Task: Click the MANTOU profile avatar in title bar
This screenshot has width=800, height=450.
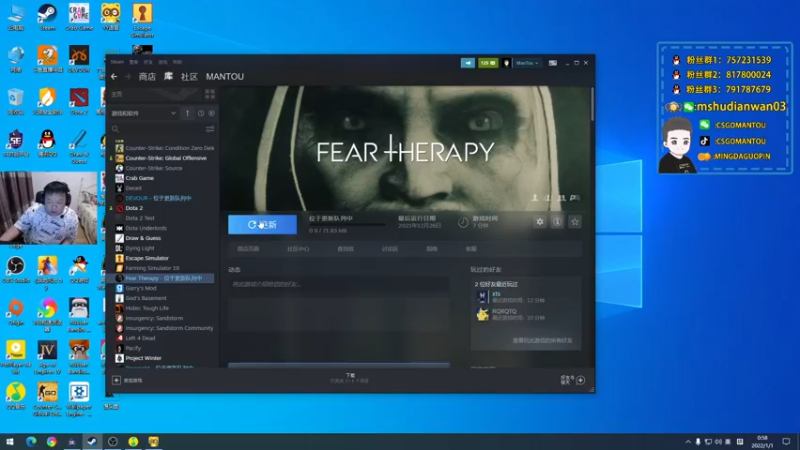Action: 507,63
